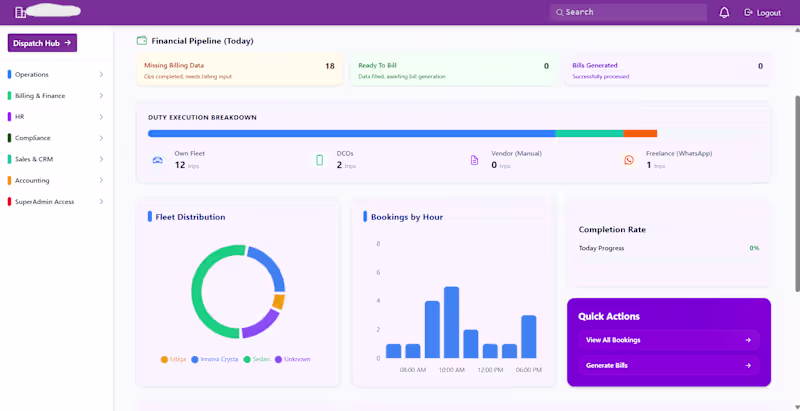Click arrow icon on Generate Bills
This screenshot has width=800, height=411.
click(748, 366)
